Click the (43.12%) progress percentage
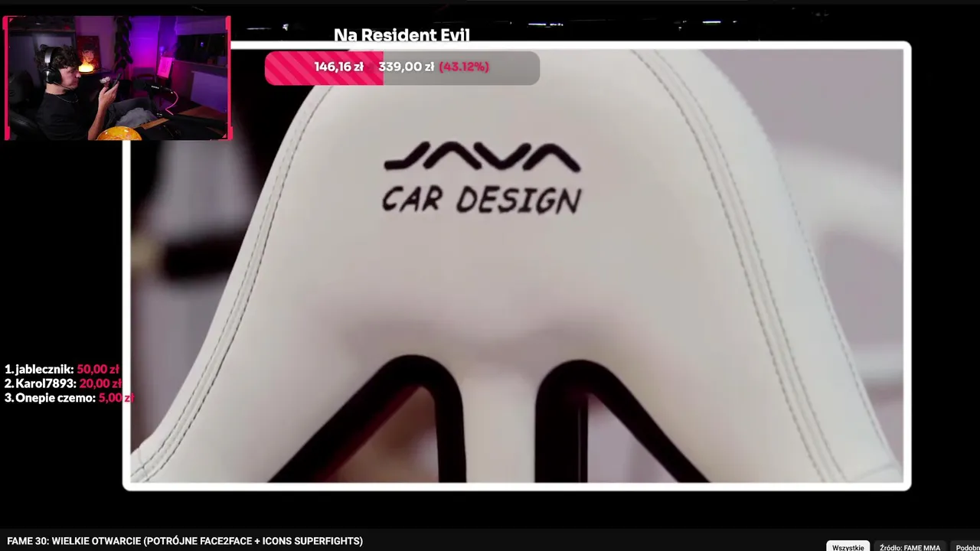 point(464,67)
